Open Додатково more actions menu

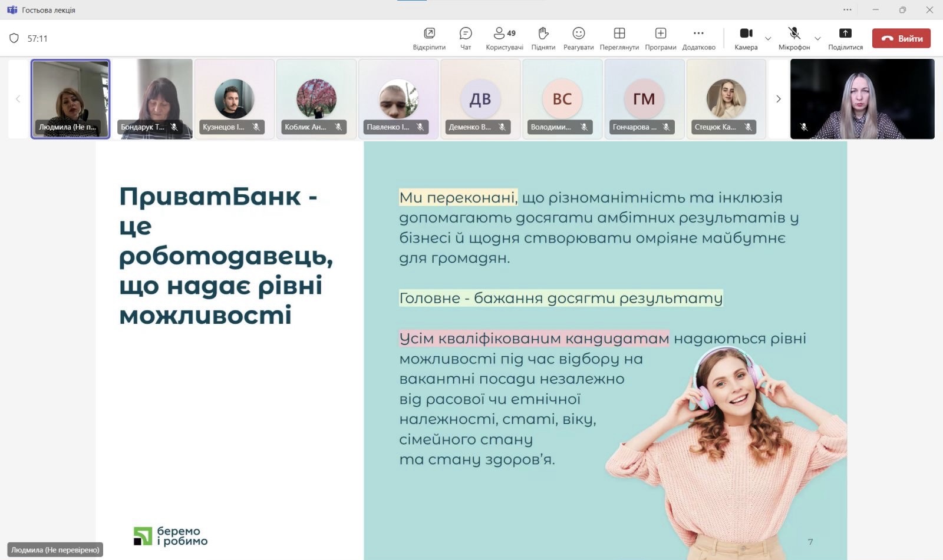[x=698, y=38]
